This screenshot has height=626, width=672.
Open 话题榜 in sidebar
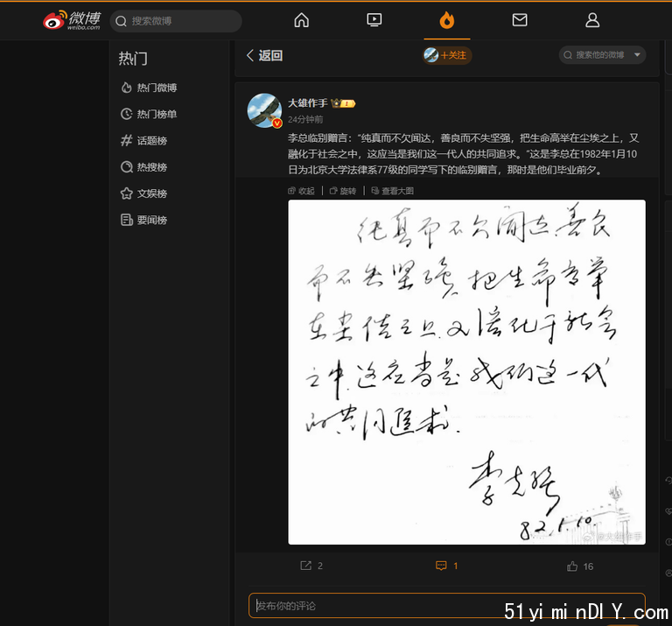coord(144,141)
